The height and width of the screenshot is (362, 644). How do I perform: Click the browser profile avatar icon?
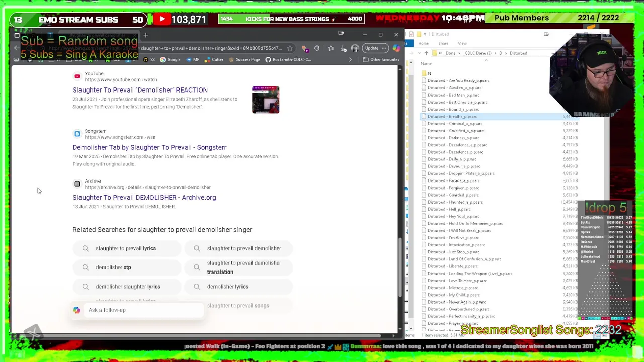[355, 48]
